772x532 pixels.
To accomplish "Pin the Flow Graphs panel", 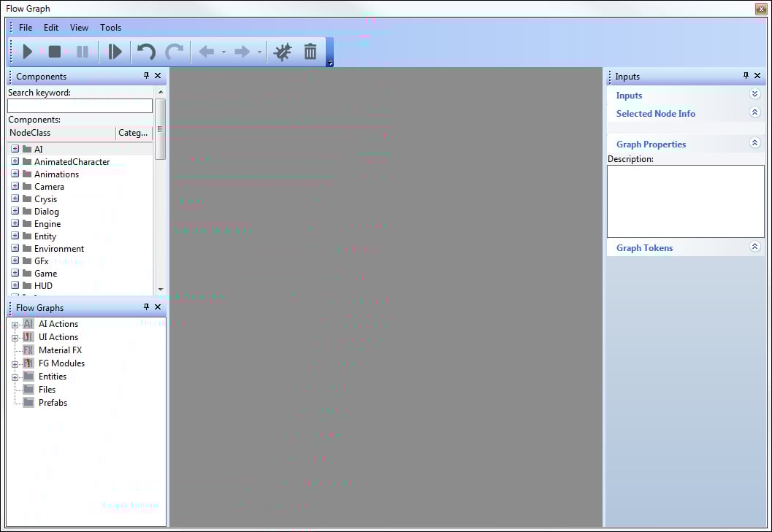I will [x=146, y=307].
